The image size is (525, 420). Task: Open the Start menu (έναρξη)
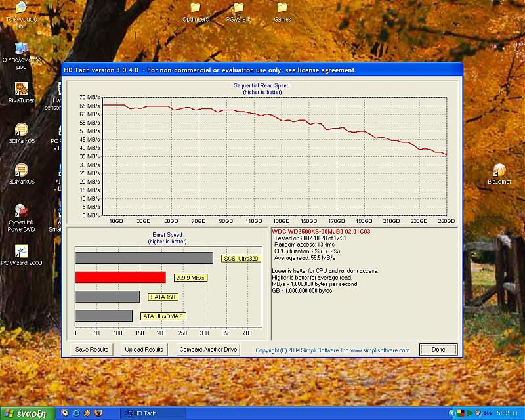coord(28,413)
